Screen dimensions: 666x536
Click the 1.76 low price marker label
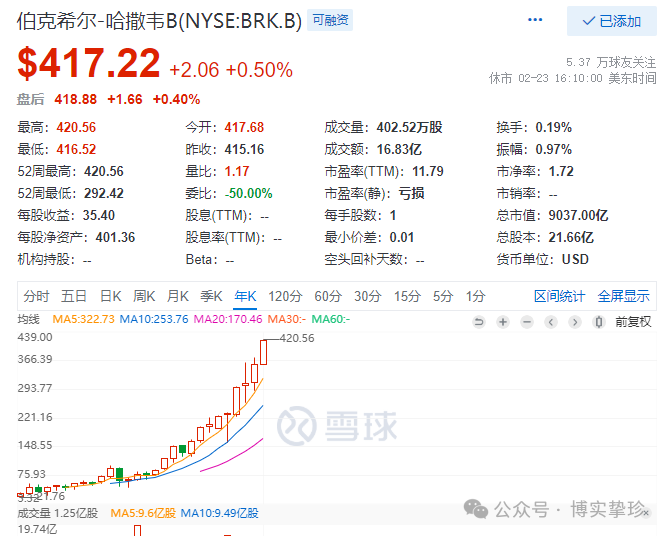tap(54, 496)
